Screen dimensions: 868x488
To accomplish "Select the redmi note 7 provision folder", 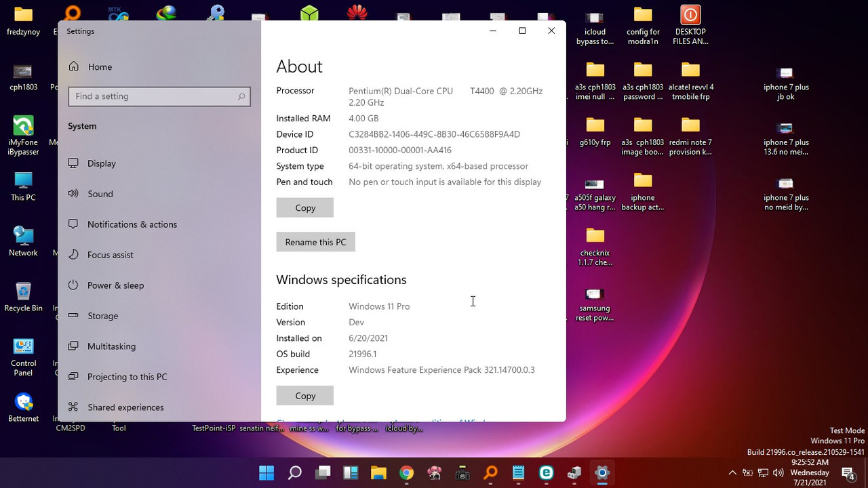I will click(x=690, y=136).
